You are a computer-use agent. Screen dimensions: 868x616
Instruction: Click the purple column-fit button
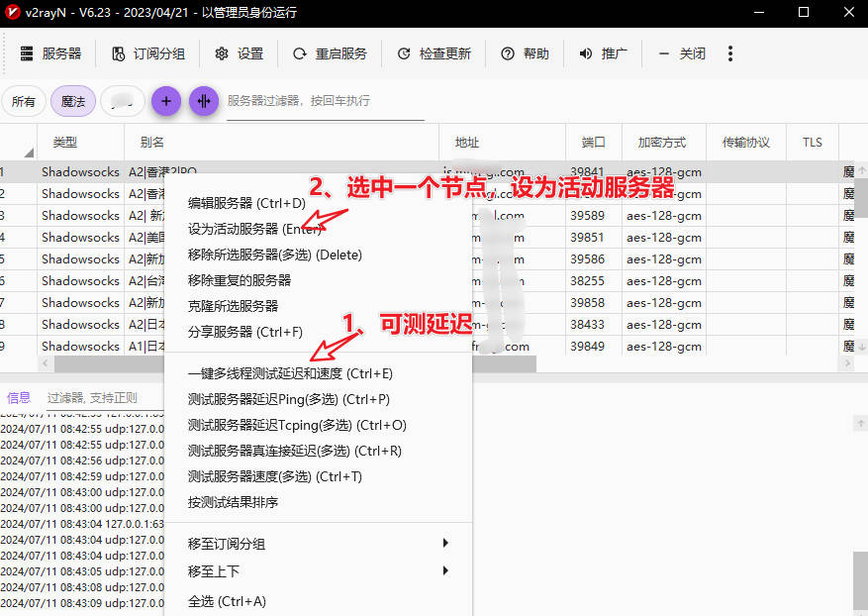click(204, 101)
